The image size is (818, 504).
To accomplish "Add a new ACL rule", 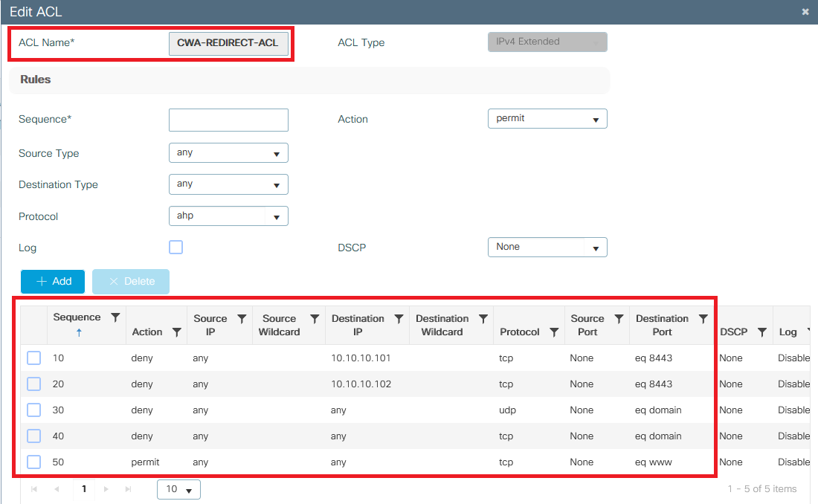I will pos(52,282).
